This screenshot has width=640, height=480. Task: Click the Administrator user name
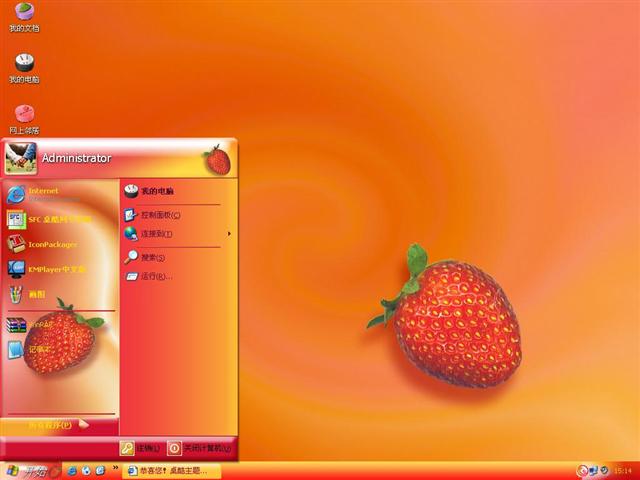(x=76, y=158)
